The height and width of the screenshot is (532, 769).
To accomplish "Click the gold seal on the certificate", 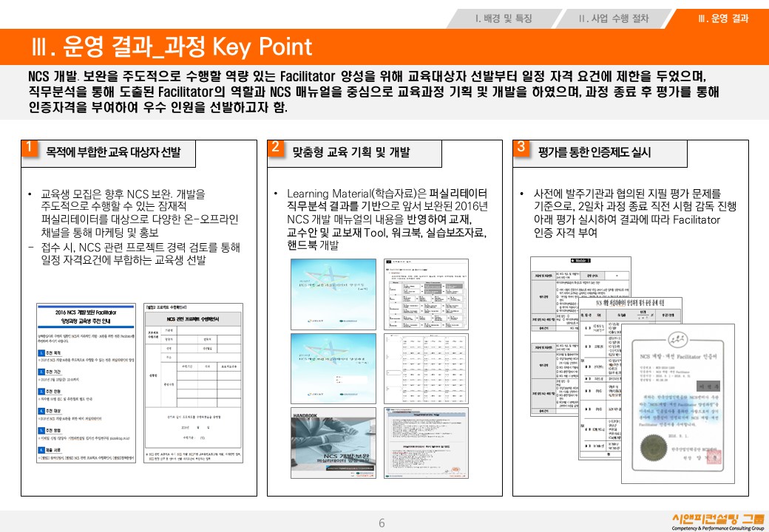I will click(654, 449).
